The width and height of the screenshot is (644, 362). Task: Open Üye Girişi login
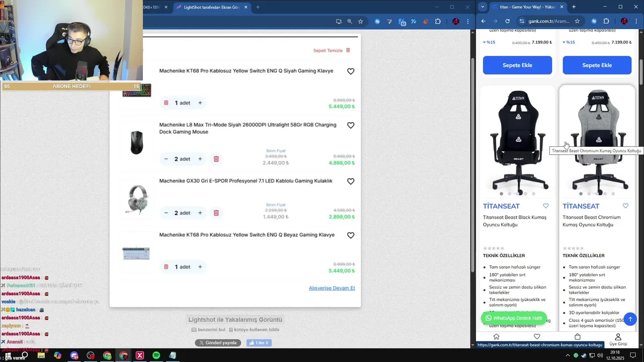[618, 340]
